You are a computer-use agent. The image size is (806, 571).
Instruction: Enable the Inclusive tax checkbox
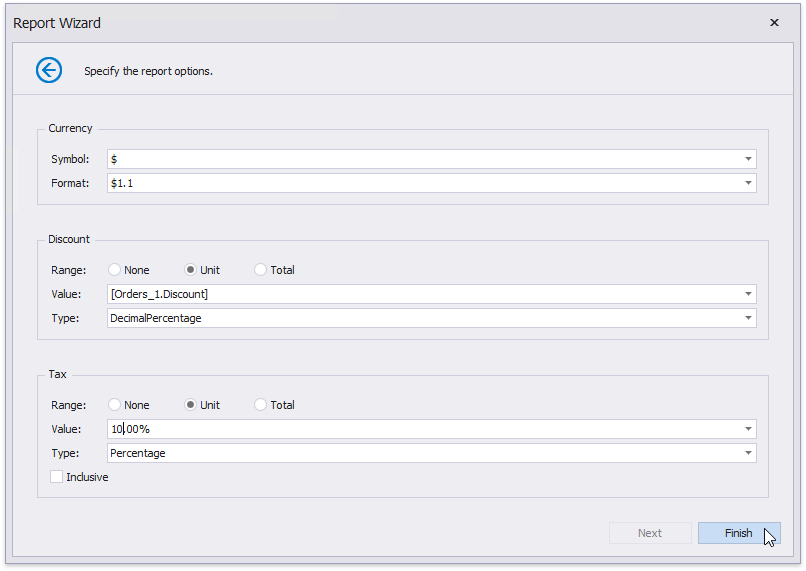click(x=57, y=477)
